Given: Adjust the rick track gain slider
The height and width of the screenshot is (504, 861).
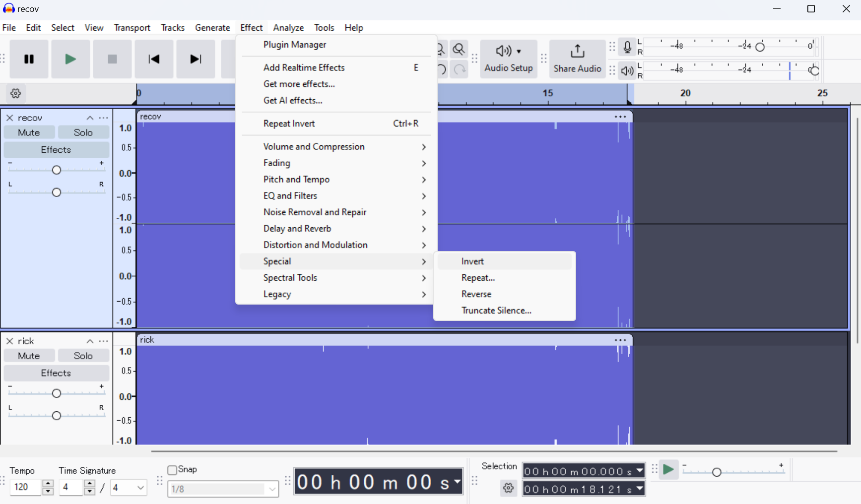Looking at the screenshot, I should point(57,393).
